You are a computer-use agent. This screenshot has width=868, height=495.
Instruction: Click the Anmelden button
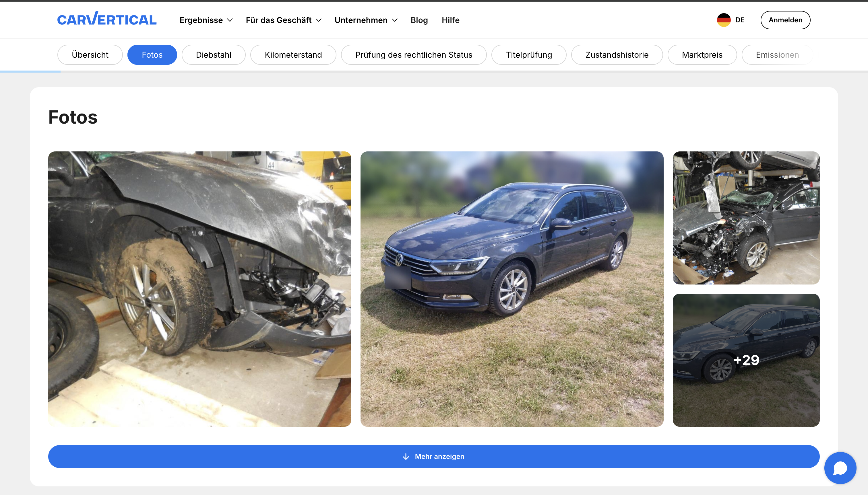[785, 20]
